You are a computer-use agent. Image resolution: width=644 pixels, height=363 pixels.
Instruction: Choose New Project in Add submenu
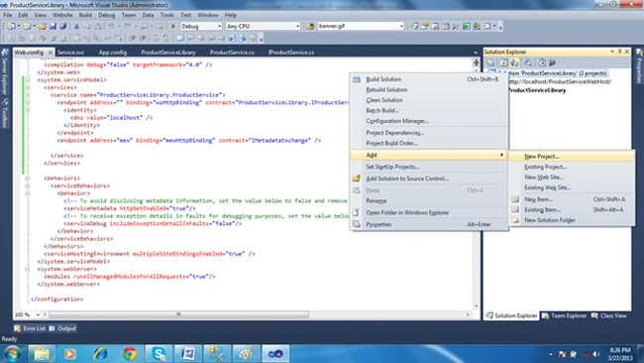pos(572,157)
